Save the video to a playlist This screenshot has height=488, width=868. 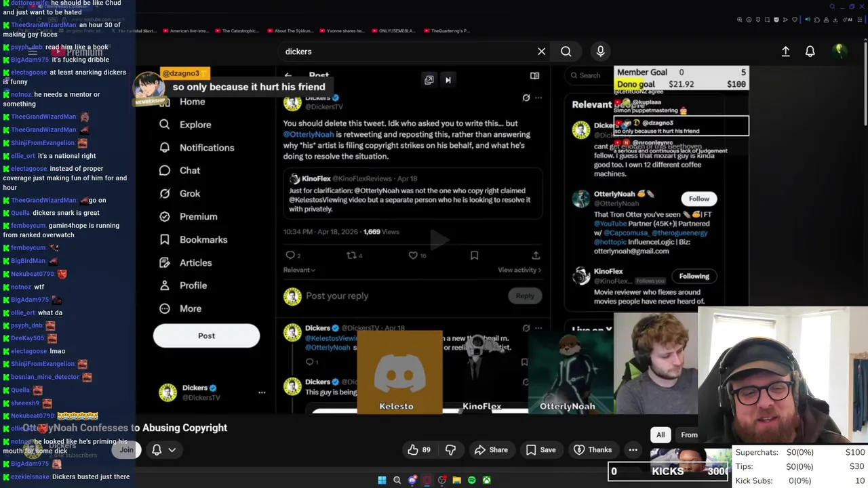tap(541, 450)
